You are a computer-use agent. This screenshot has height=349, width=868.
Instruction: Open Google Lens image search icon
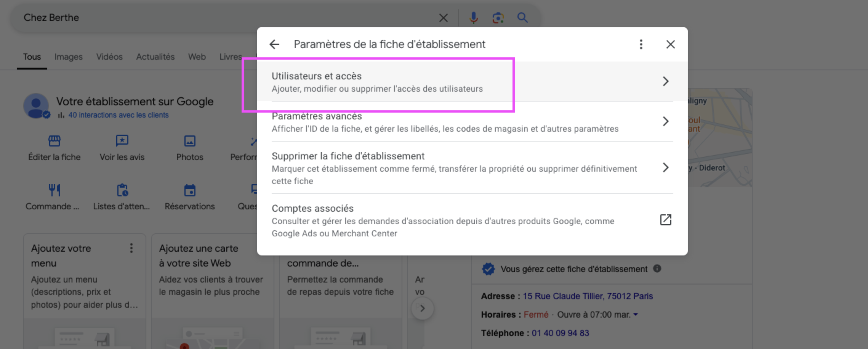coord(498,18)
